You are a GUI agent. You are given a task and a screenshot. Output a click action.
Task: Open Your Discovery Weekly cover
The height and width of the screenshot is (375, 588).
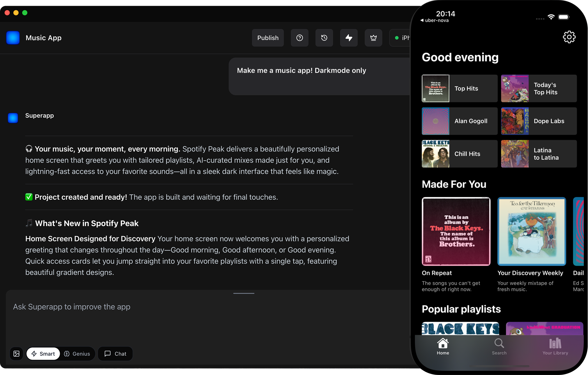(532, 231)
